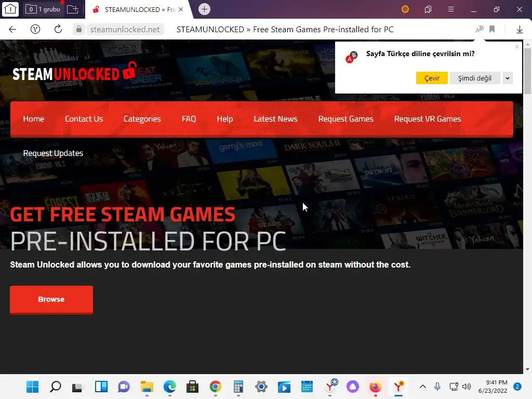Open Microsoft Store from taskbar
The image size is (532, 399).
tap(192, 387)
